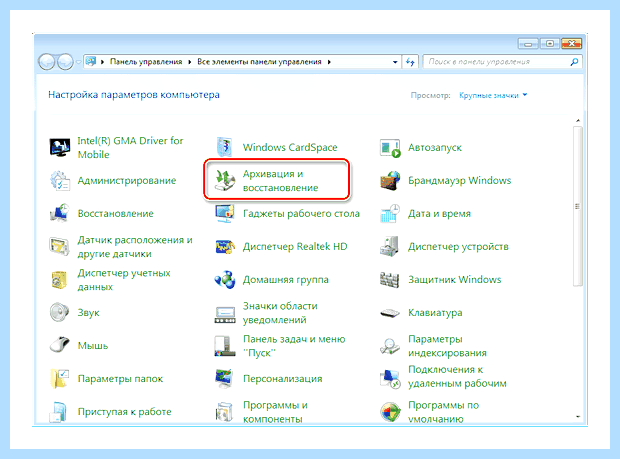Open Intel(R) GMA Driver for Mobile icon

pos(60,147)
